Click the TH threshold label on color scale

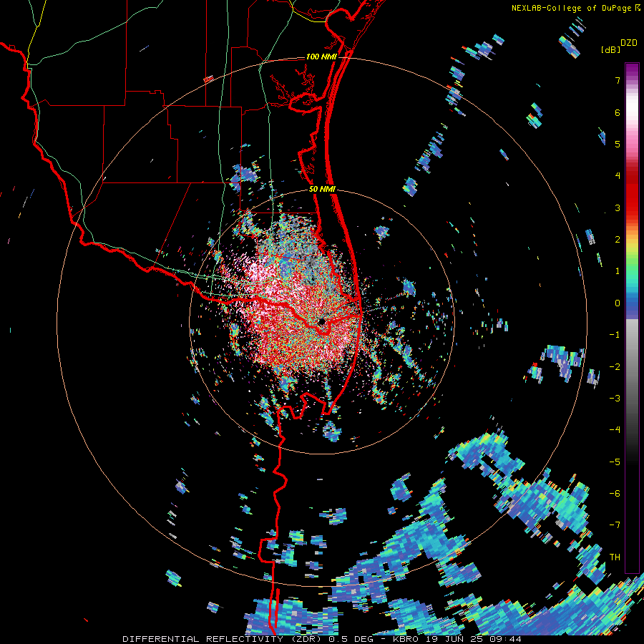615,557
